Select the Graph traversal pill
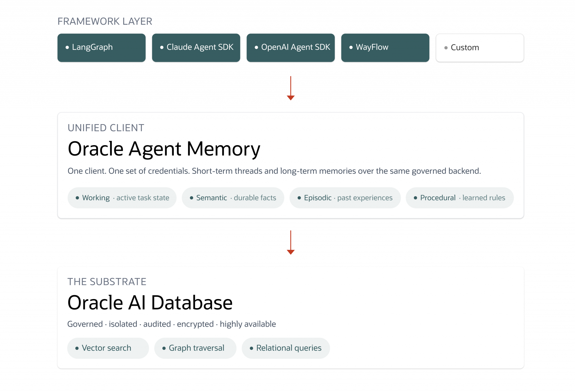Viewport: 575px width, 392px height. pyautogui.click(x=195, y=348)
